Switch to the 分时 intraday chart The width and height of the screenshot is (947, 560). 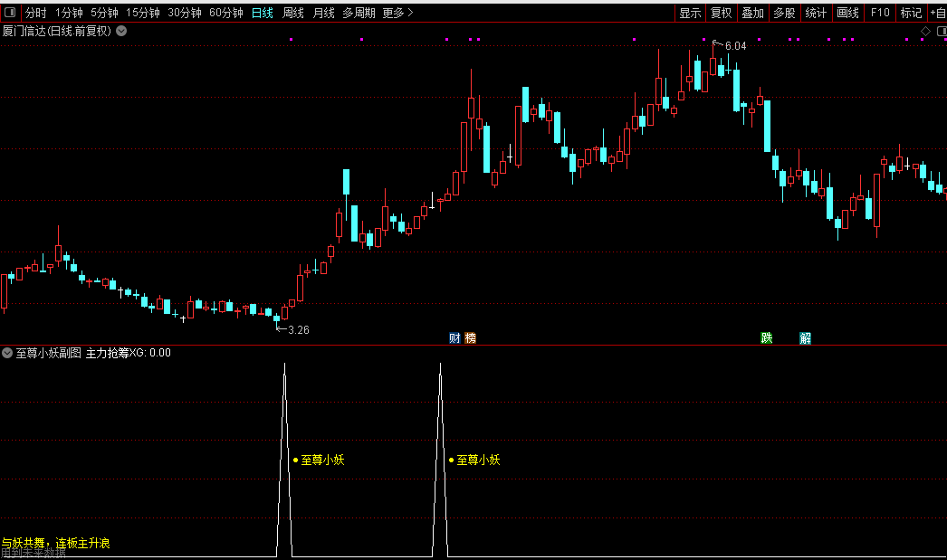pyautogui.click(x=35, y=13)
